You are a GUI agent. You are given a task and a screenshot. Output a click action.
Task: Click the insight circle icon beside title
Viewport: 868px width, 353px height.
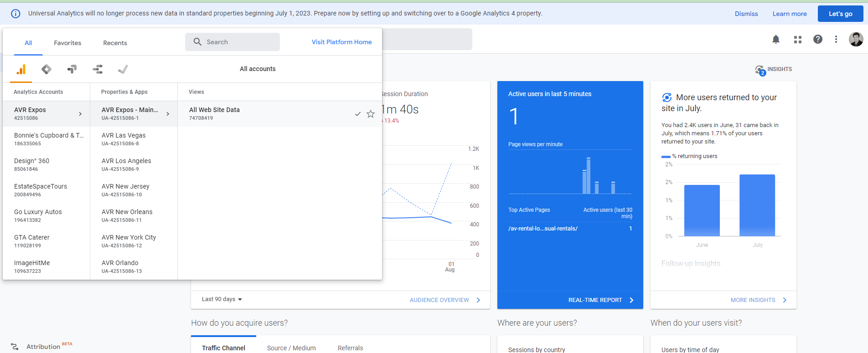666,97
